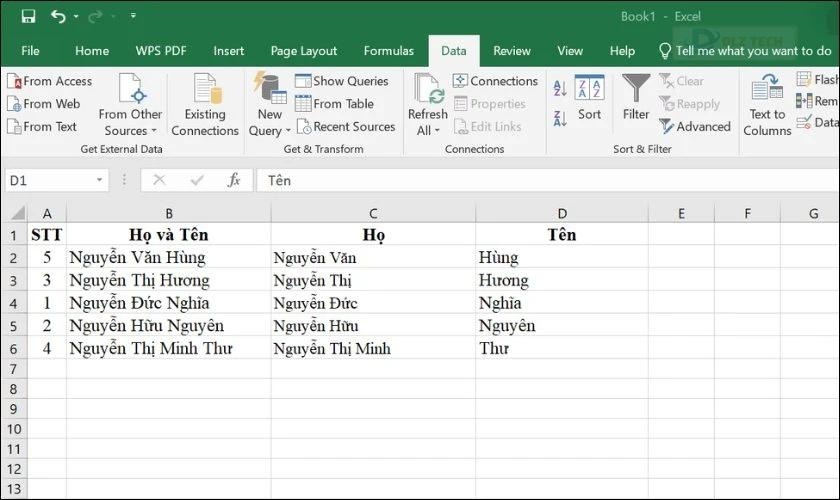Switch to the Insert tab
The image size is (840, 500).
tap(229, 51)
